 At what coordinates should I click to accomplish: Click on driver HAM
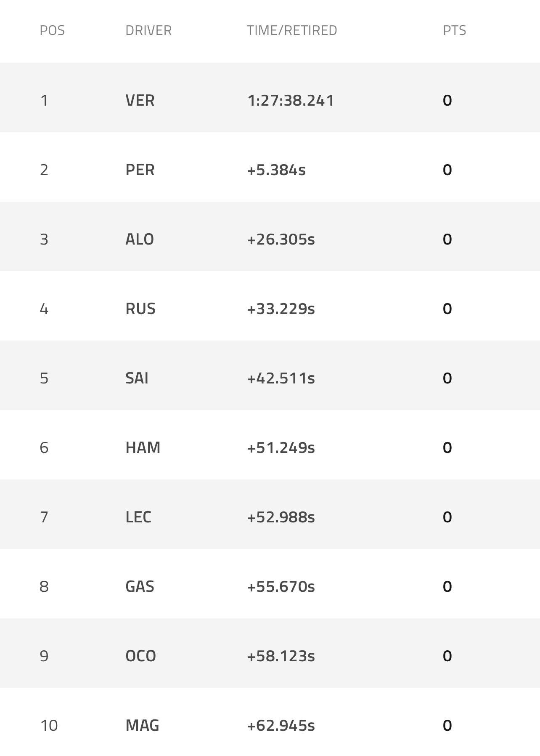143,447
